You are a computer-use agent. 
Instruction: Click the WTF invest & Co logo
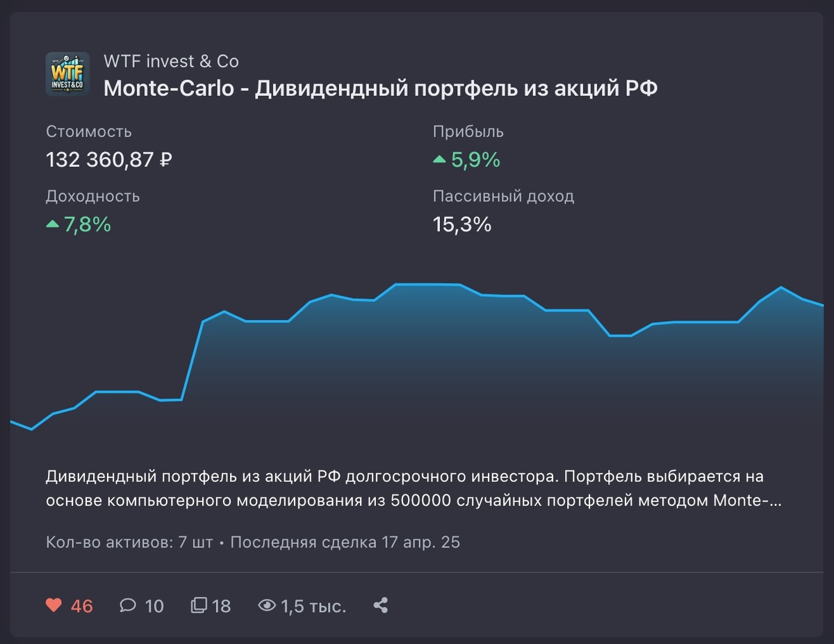[x=67, y=74]
